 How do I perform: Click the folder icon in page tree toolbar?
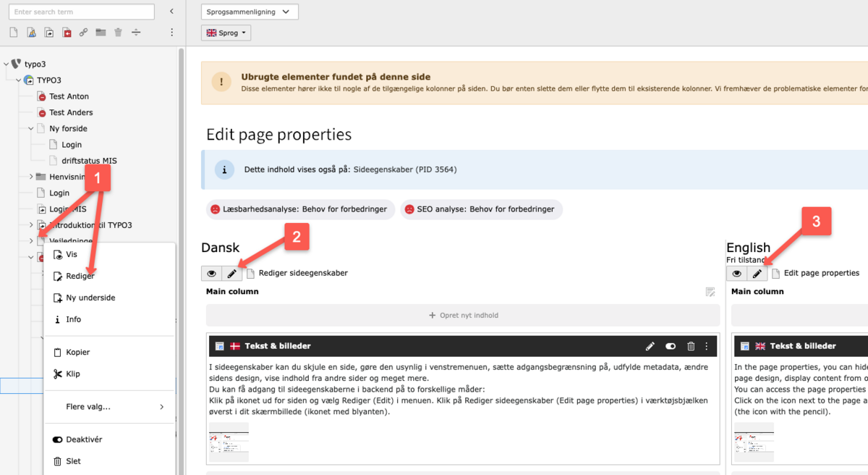(101, 33)
